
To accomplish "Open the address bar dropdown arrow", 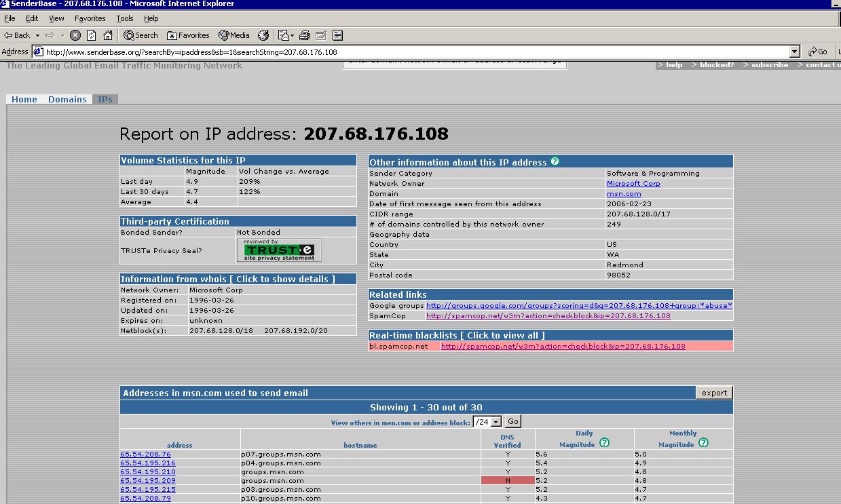I will click(x=795, y=52).
